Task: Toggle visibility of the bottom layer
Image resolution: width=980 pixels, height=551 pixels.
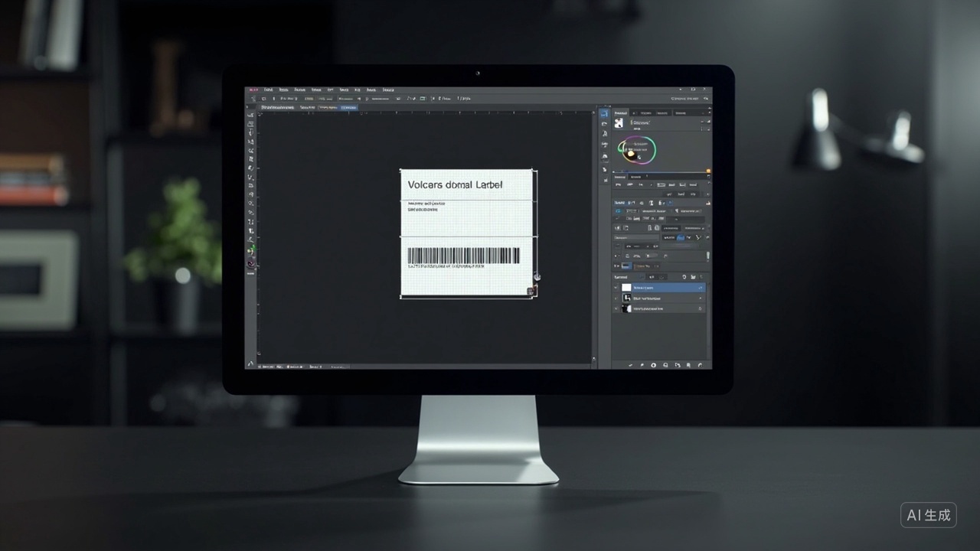Action: [616, 308]
